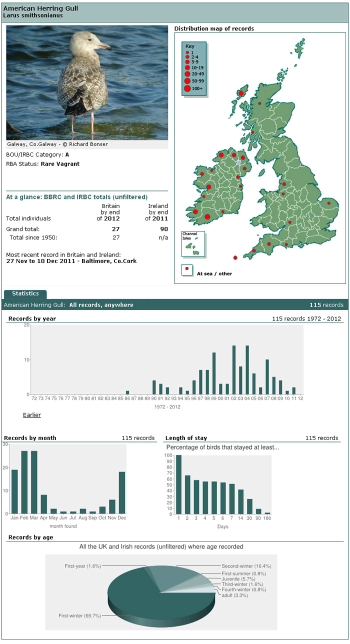This screenshot has height=644, width=350.
Task: Click the 1999 bar in Records by year
Action: [214, 373]
